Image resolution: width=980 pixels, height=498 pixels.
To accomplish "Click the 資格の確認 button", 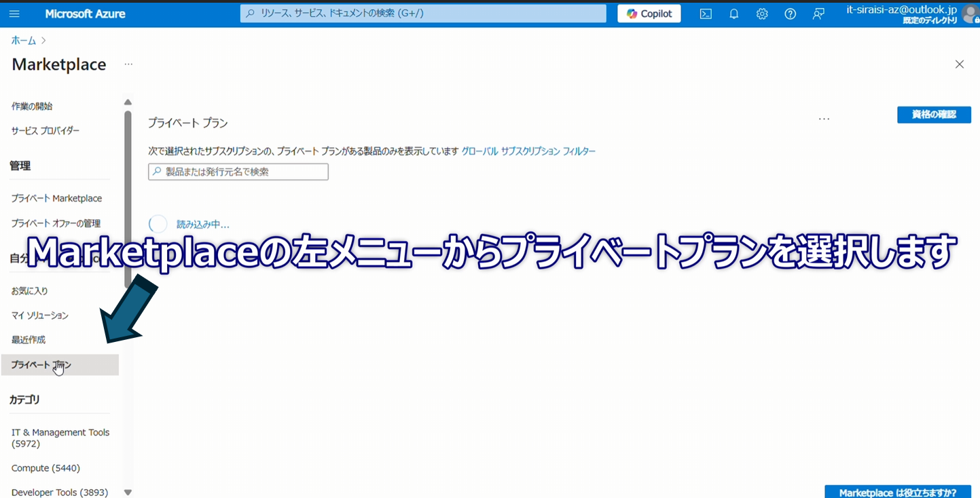I will (x=934, y=115).
